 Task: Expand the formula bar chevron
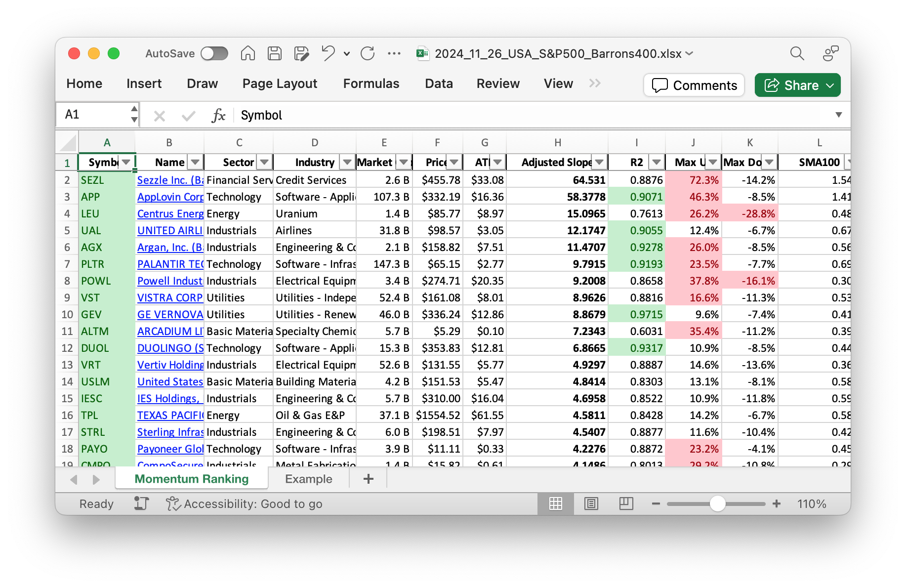coord(838,115)
